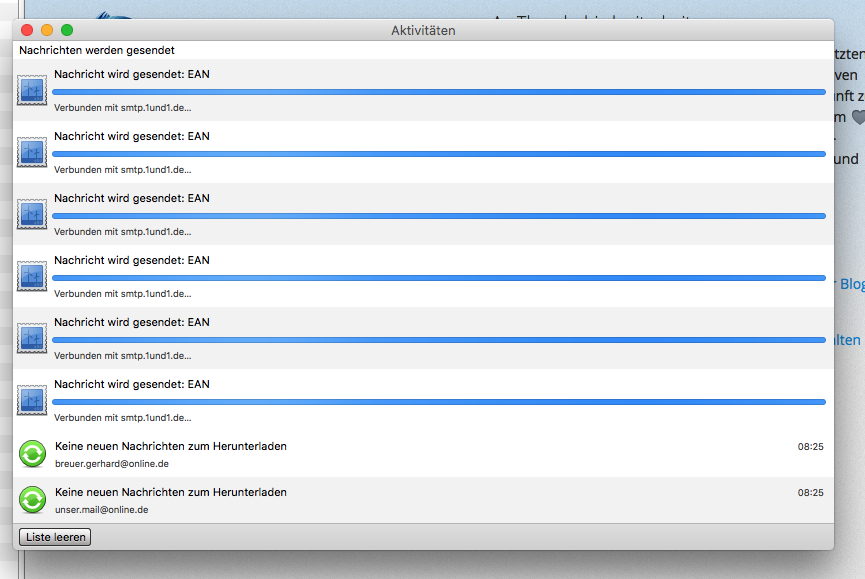Screen dimensions: 865x579
Task: Open the Blog link in background page
Action: (x=852, y=284)
